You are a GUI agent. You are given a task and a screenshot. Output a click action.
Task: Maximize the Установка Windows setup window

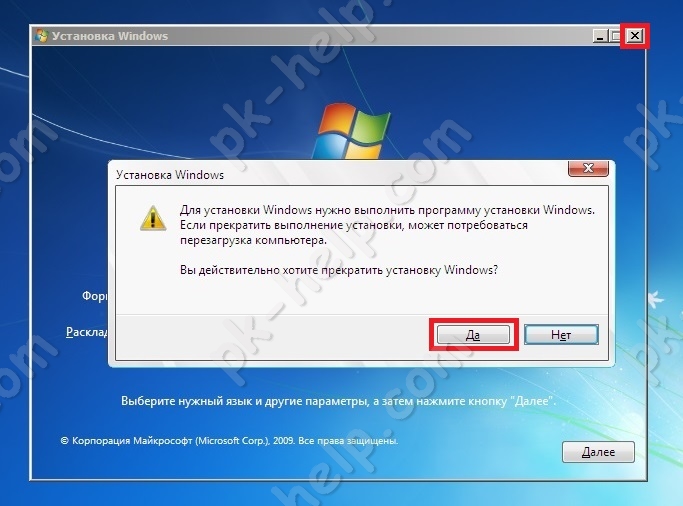point(615,36)
